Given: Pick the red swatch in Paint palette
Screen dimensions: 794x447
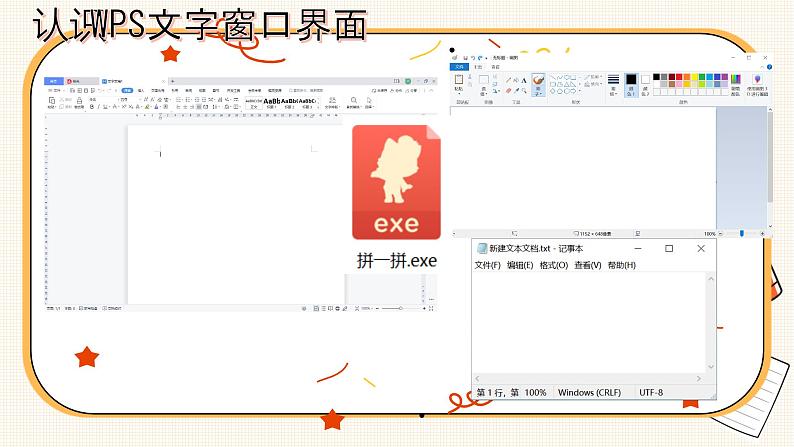Looking at the screenshot, I should (x=679, y=77).
